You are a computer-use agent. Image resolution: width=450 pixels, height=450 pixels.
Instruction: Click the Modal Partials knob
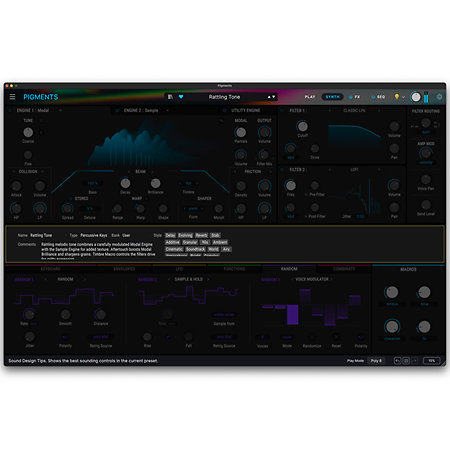pyautogui.click(x=241, y=132)
